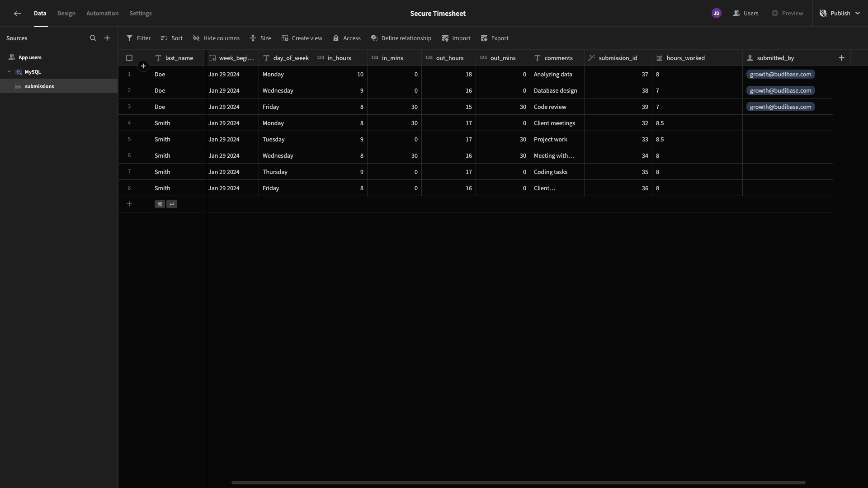Click Import data button
Image resolution: width=868 pixels, height=488 pixels.
pos(456,38)
